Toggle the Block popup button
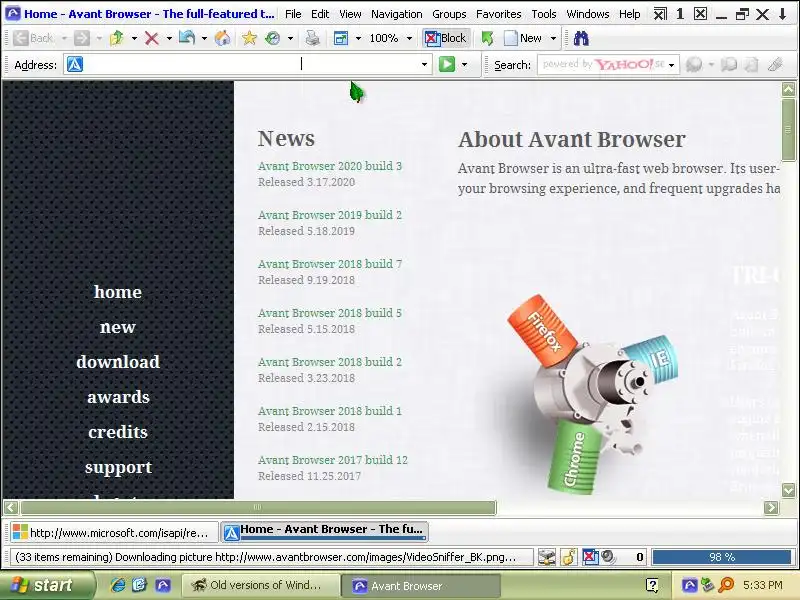Image resolution: width=800 pixels, height=600 pixels. (x=445, y=38)
